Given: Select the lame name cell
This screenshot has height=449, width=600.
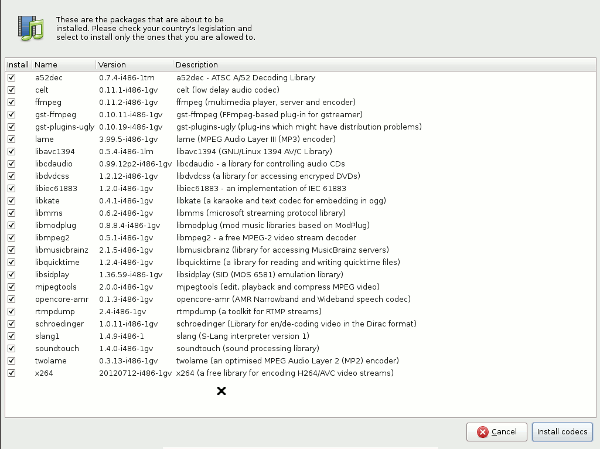Looking at the screenshot, I should (44, 139).
